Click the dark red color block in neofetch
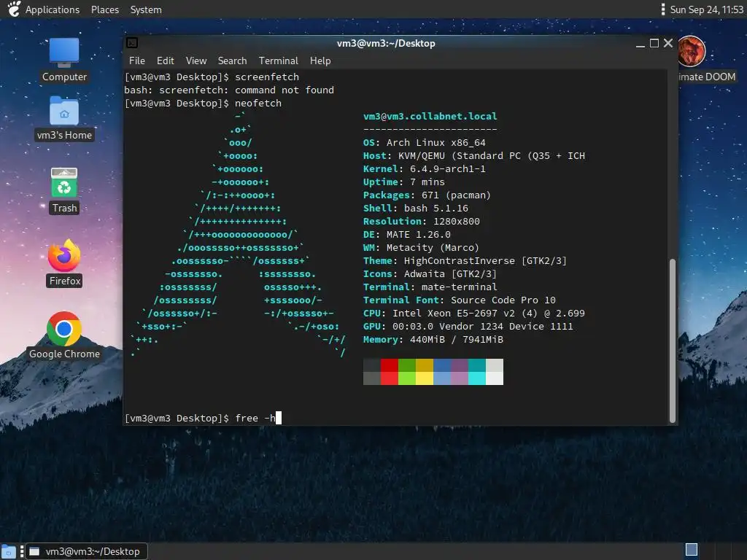The width and height of the screenshot is (747, 560). coord(390,365)
